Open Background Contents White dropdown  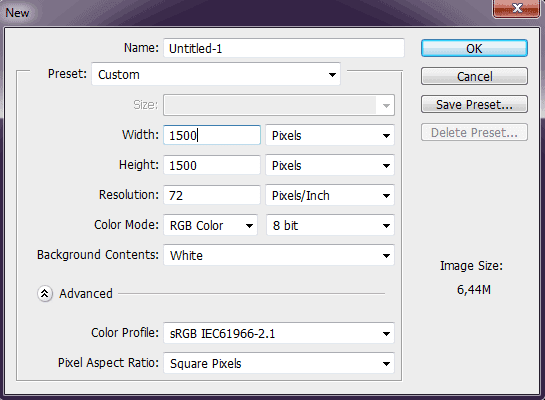279,255
